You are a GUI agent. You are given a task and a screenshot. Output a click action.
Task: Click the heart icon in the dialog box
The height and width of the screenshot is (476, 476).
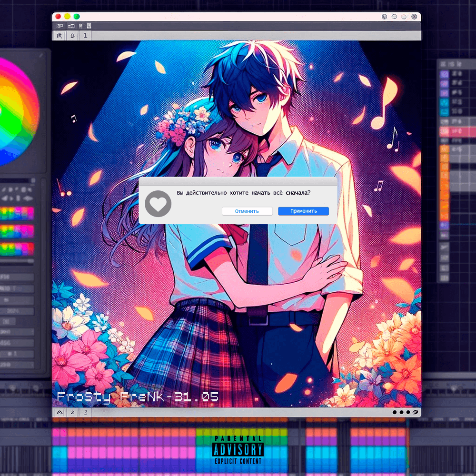[x=158, y=204]
